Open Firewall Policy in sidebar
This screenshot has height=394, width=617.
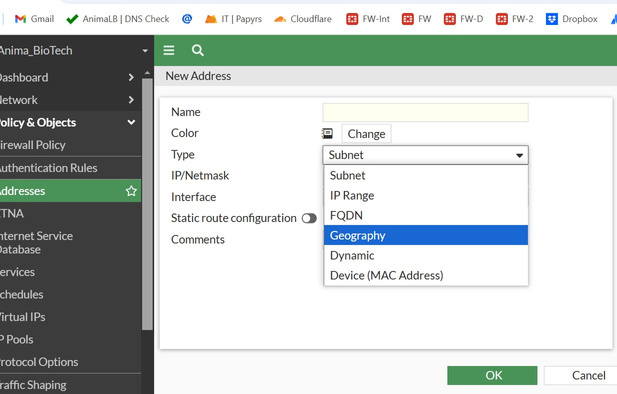click(70, 145)
